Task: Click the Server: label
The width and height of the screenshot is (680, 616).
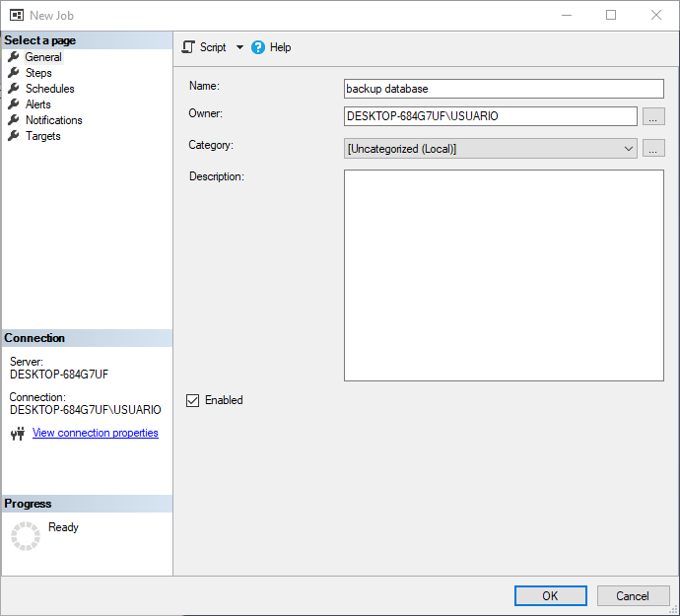Action: (x=27, y=362)
